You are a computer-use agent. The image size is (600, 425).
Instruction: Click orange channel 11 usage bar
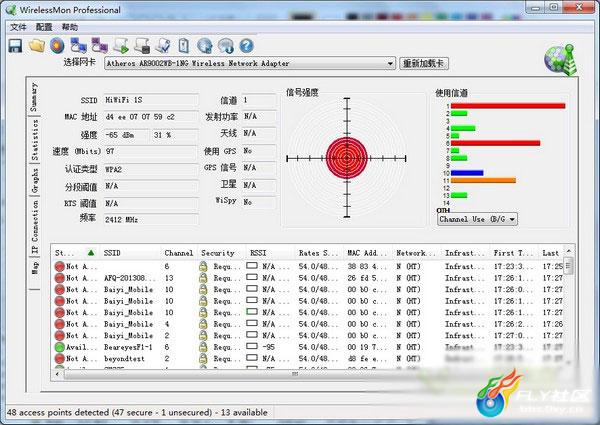(483, 181)
